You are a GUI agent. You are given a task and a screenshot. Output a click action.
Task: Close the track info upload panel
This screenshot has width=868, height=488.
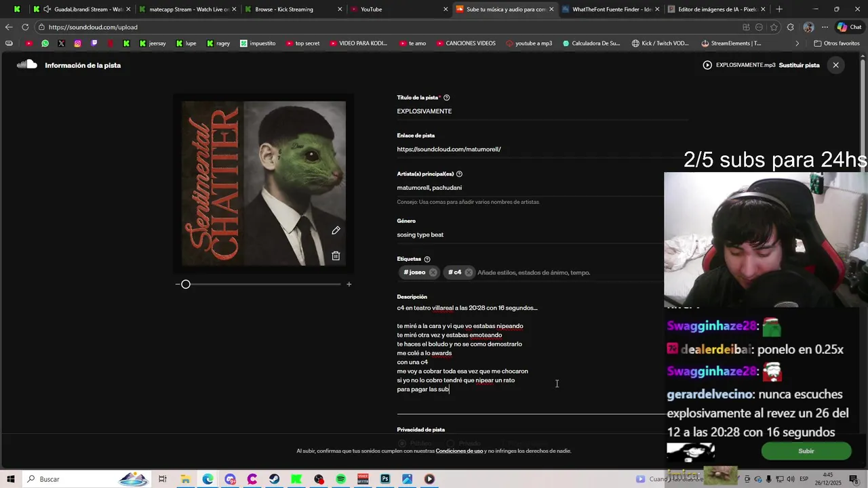coord(835,65)
